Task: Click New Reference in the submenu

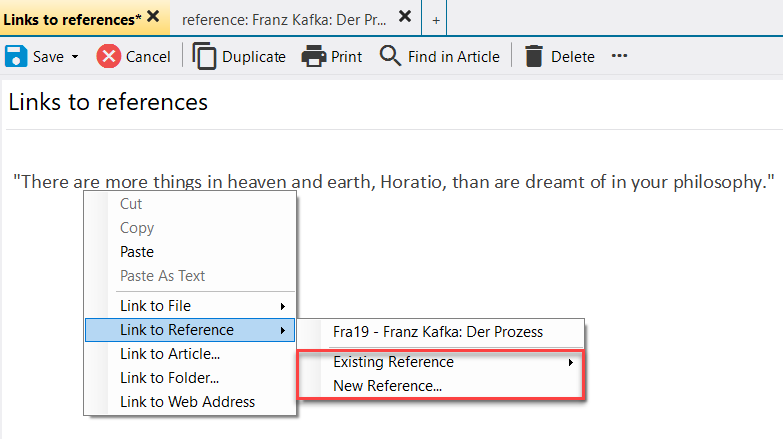Action: click(x=387, y=386)
